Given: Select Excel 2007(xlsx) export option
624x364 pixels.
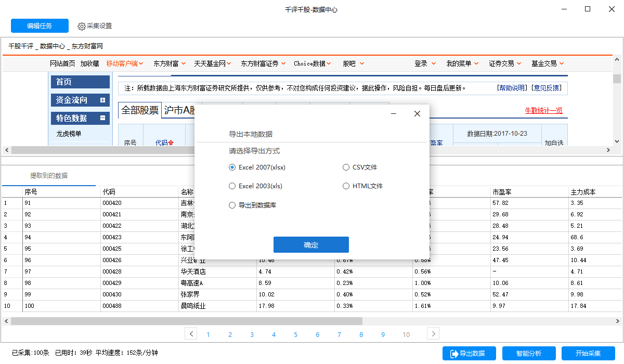Looking at the screenshot, I should point(257,167).
